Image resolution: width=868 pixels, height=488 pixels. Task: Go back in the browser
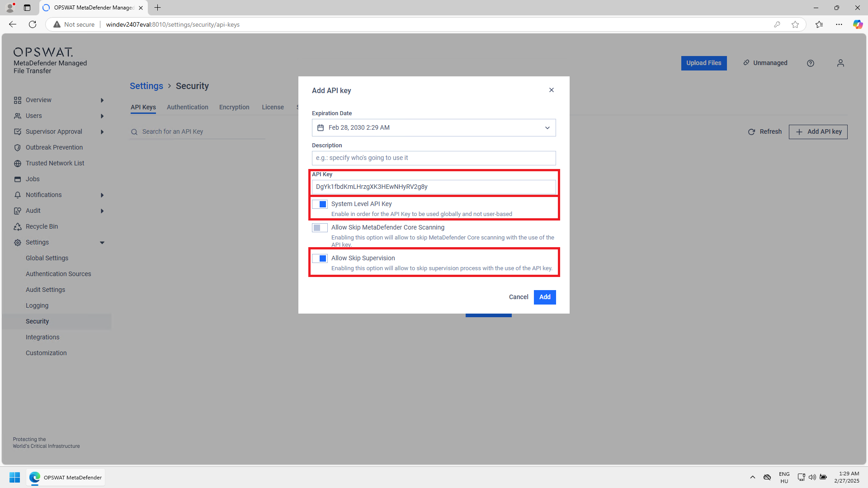click(13, 24)
